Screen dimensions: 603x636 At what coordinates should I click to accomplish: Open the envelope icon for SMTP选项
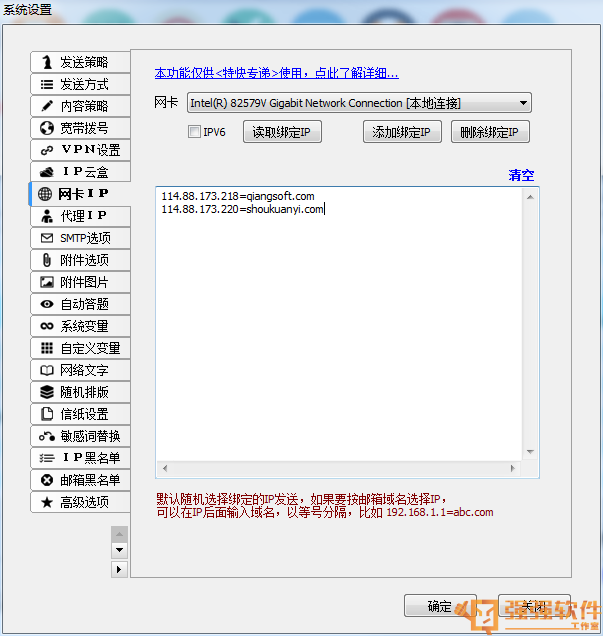[47, 238]
